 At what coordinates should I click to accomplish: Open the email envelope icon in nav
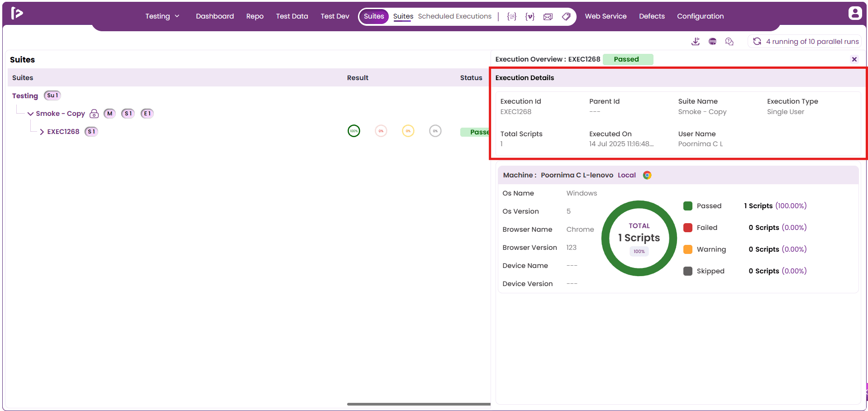[548, 17]
